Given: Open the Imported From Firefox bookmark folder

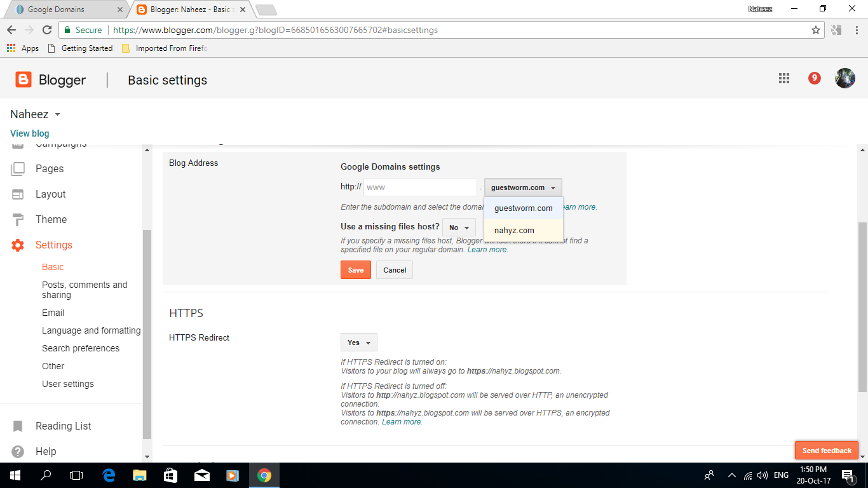Looking at the screenshot, I should point(164,48).
